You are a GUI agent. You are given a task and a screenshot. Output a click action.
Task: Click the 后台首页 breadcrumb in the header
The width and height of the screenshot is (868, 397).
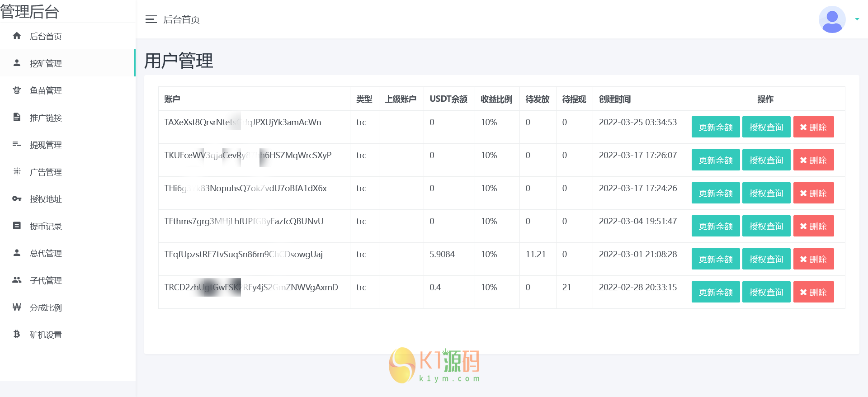pyautogui.click(x=181, y=19)
